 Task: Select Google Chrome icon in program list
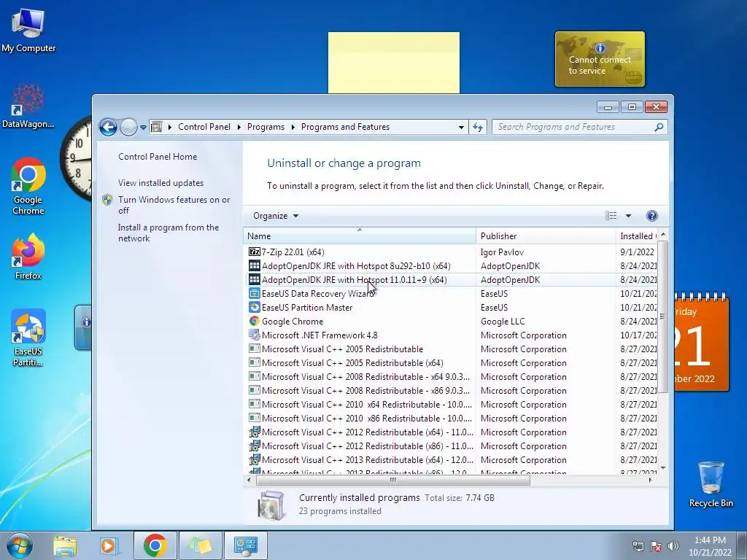(255, 321)
